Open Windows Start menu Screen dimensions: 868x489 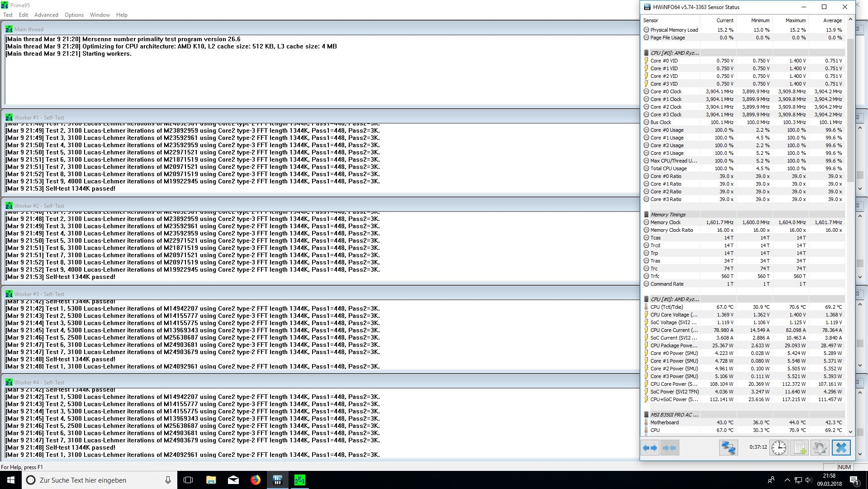11,480
